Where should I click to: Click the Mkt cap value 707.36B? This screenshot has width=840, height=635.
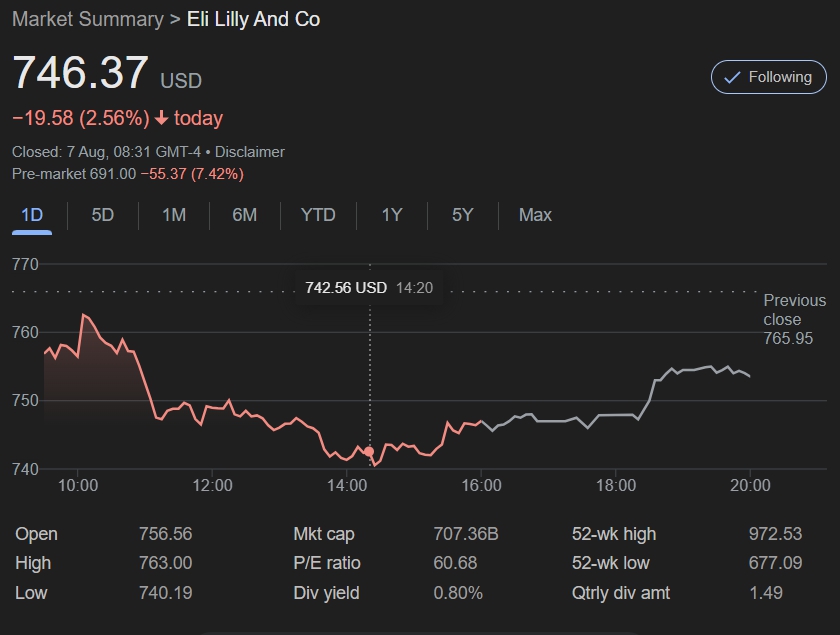[x=466, y=534]
